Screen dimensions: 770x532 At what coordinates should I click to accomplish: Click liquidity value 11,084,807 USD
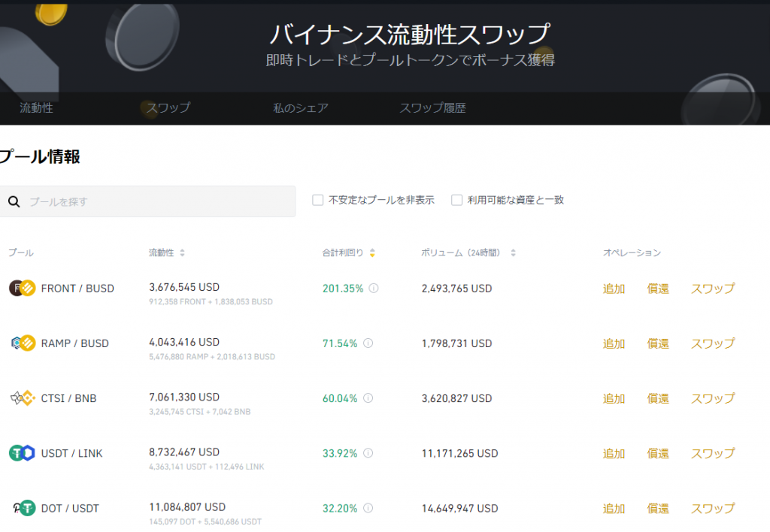coord(187,507)
